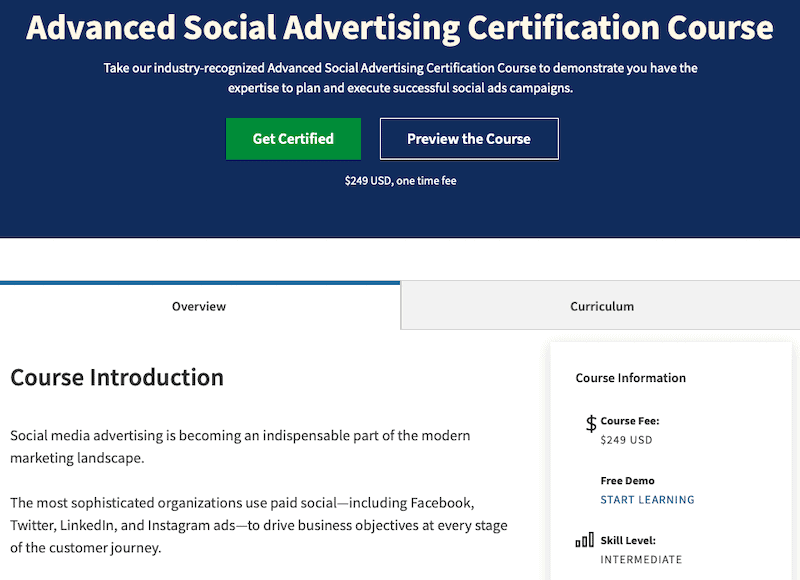Click the Course Information panel heading
The width and height of the screenshot is (800, 580).
point(631,378)
